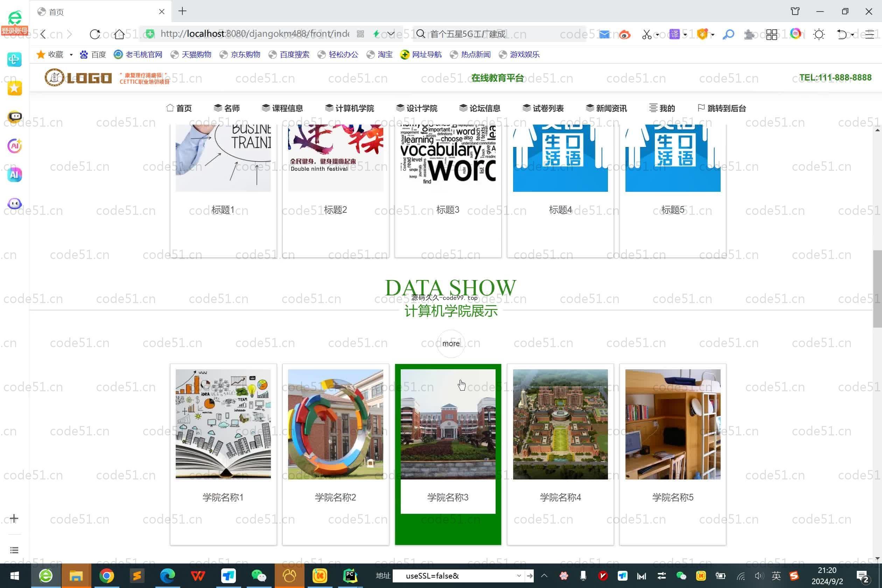Open the 试卷列表 navigation menu item

(543, 108)
